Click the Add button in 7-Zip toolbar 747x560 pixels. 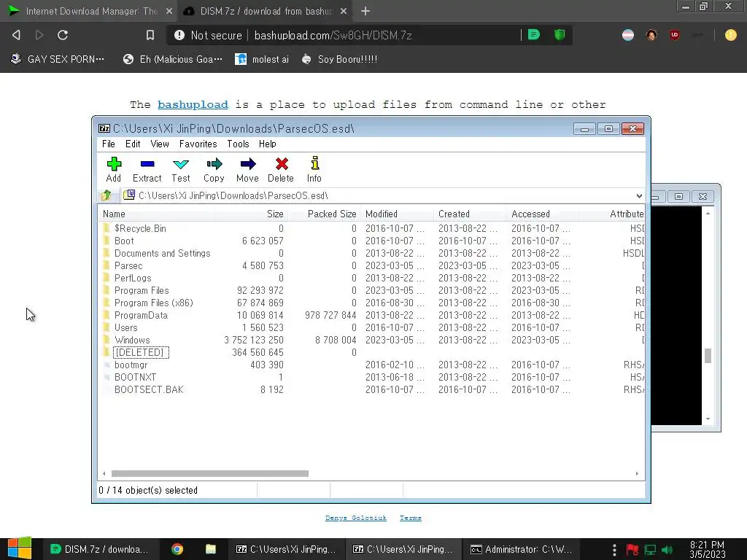pyautogui.click(x=114, y=169)
